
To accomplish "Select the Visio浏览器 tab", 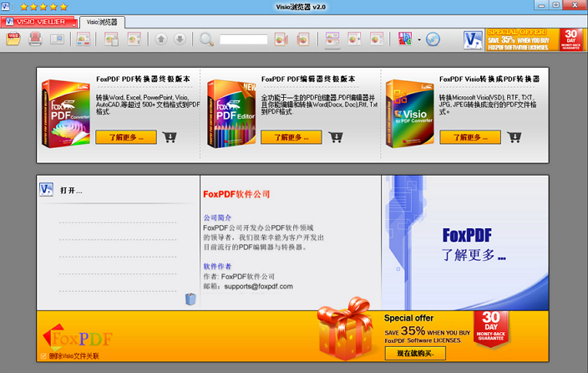I will click(x=102, y=22).
